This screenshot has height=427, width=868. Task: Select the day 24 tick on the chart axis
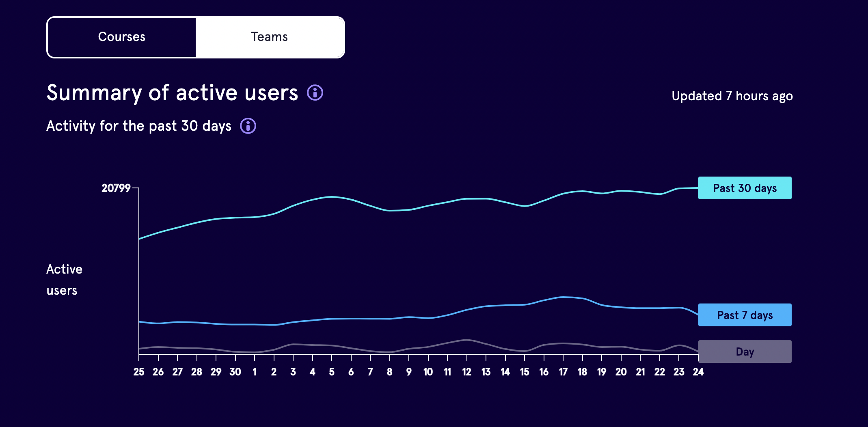[x=698, y=372]
